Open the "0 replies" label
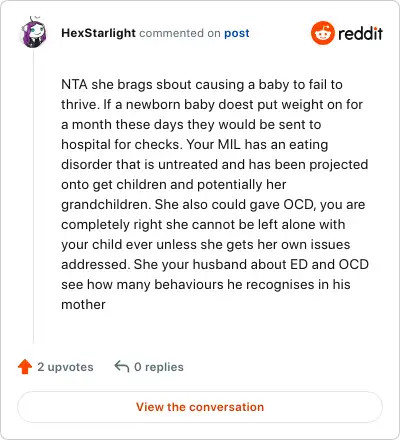 (159, 367)
